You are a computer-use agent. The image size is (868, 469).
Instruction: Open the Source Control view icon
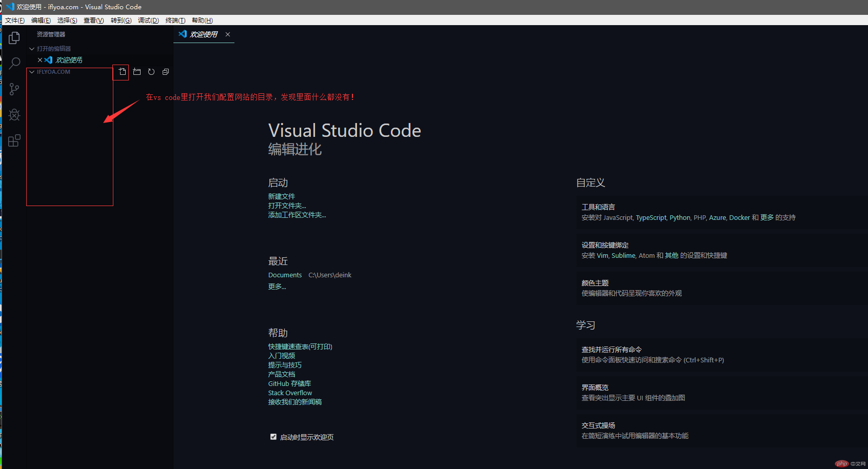(x=14, y=89)
